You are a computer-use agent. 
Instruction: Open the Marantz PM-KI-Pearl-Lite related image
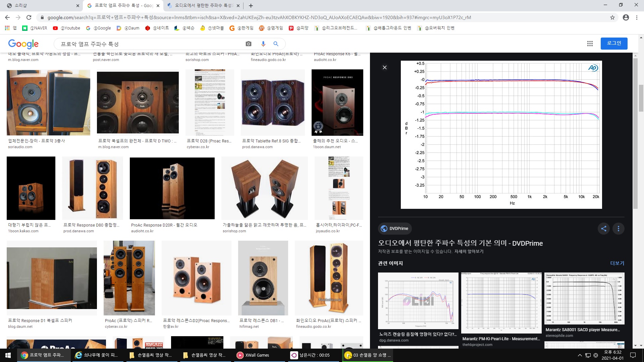point(501,303)
